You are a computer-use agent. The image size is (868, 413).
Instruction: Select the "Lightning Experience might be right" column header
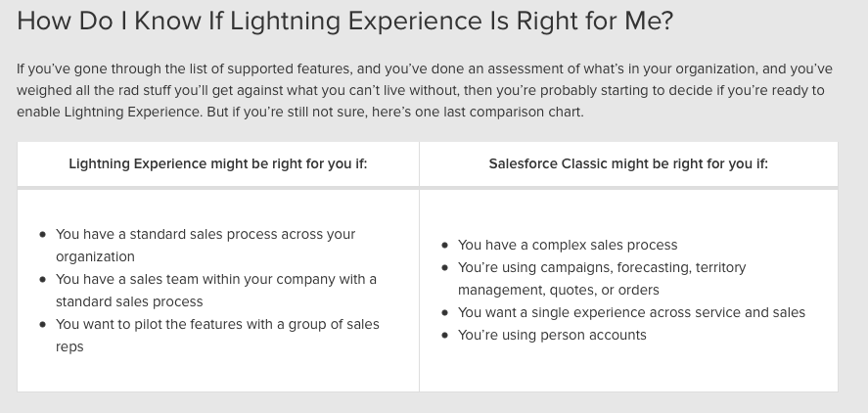coord(217,163)
